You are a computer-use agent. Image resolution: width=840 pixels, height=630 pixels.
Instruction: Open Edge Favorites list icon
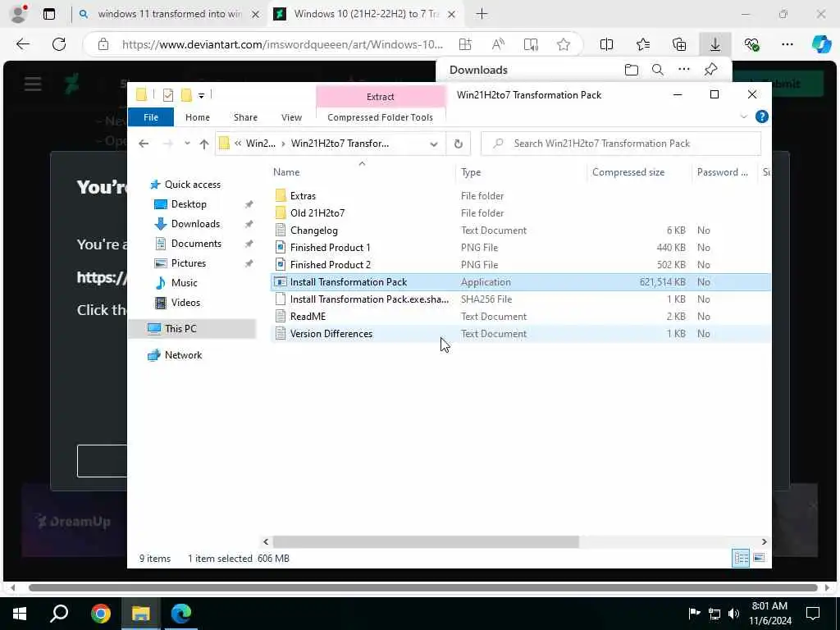coord(642,44)
